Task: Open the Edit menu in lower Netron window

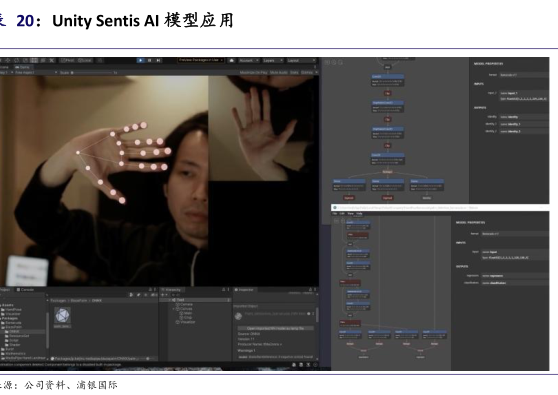Action: click(x=342, y=214)
